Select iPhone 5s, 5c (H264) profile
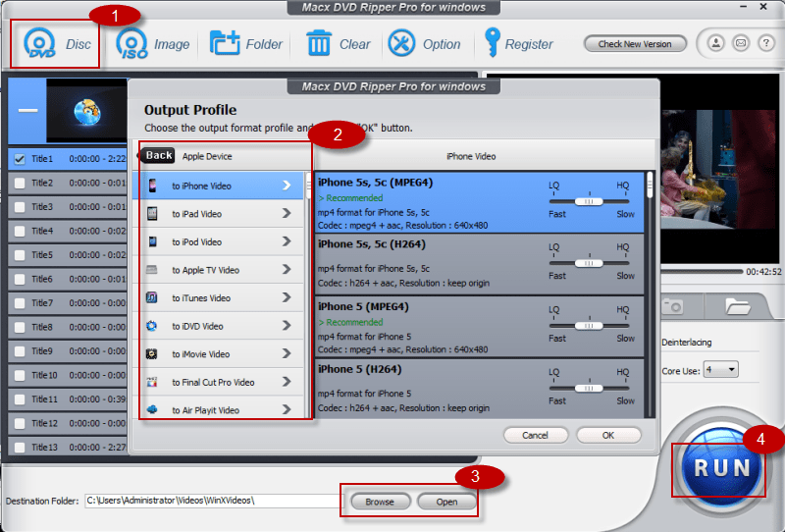This screenshot has width=785, height=532. coord(479,264)
